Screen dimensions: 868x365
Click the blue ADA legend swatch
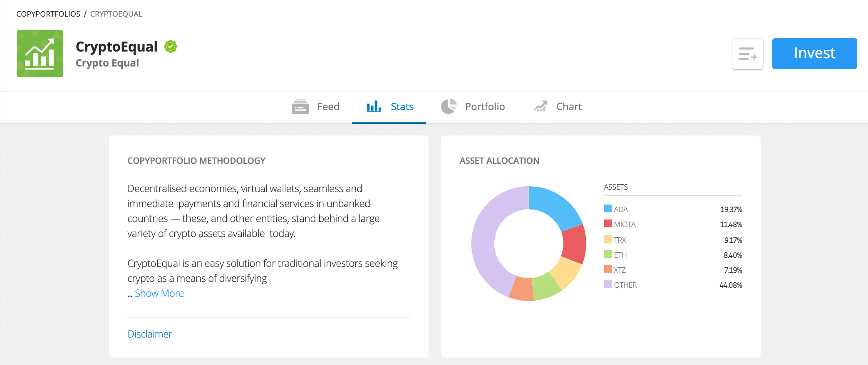[x=608, y=208]
